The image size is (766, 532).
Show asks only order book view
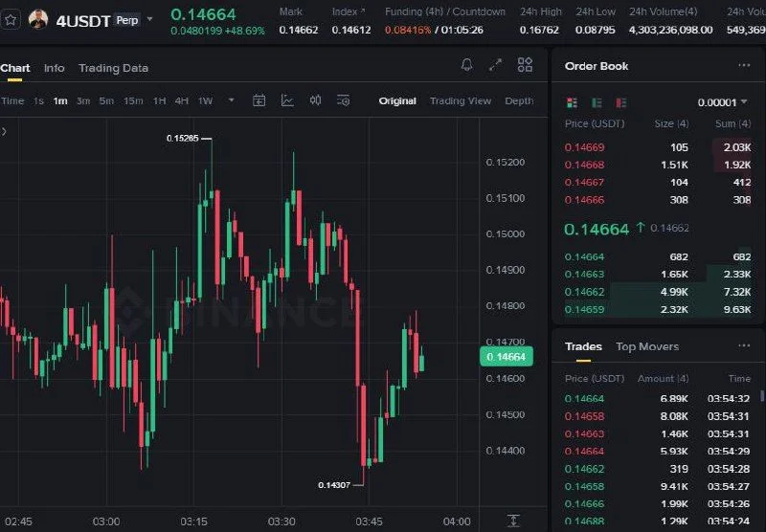[620, 102]
